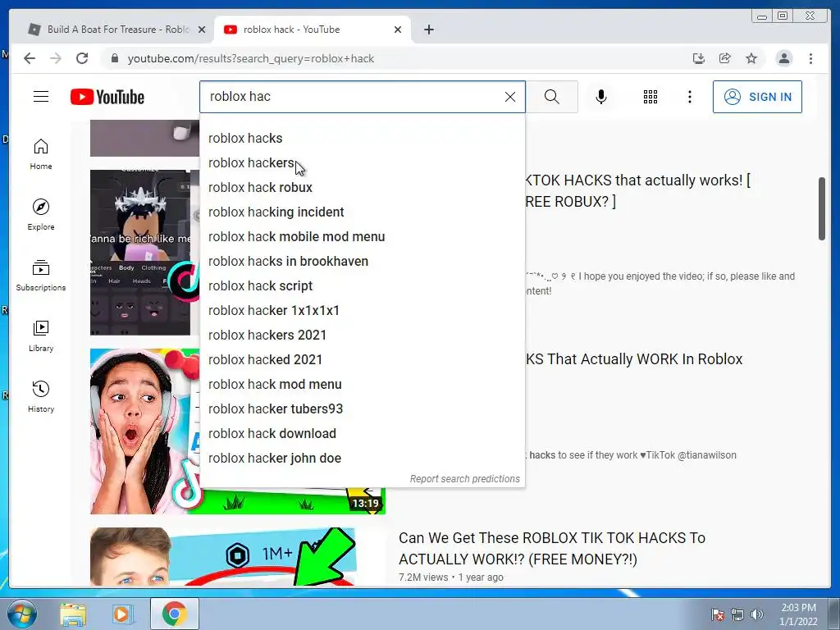The image size is (840, 630).
Task: Click the Chrome taskbar button
Action: pyautogui.click(x=174, y=614)
